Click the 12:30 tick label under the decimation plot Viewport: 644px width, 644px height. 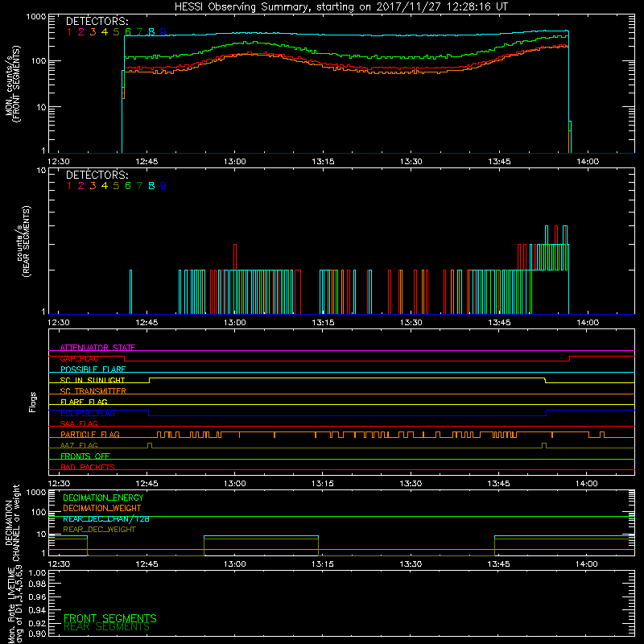pyautogui.click(x=59, y=564)
